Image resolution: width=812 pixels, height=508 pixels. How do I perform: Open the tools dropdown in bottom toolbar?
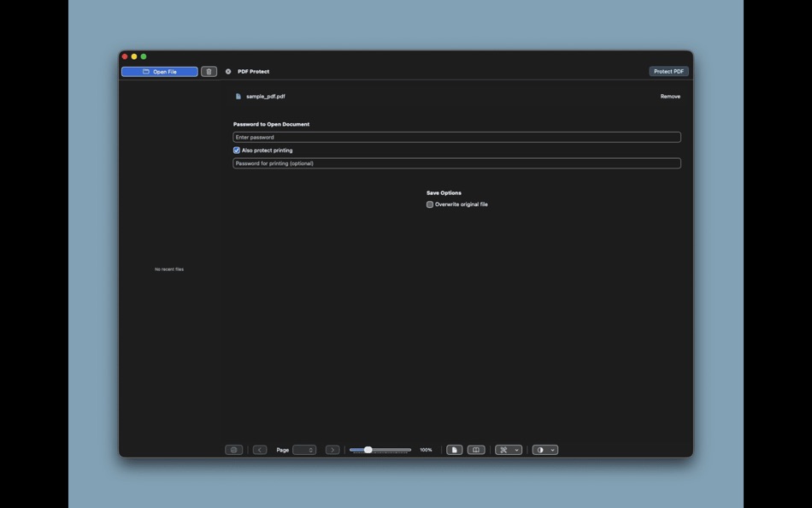(x=509, y=450)
